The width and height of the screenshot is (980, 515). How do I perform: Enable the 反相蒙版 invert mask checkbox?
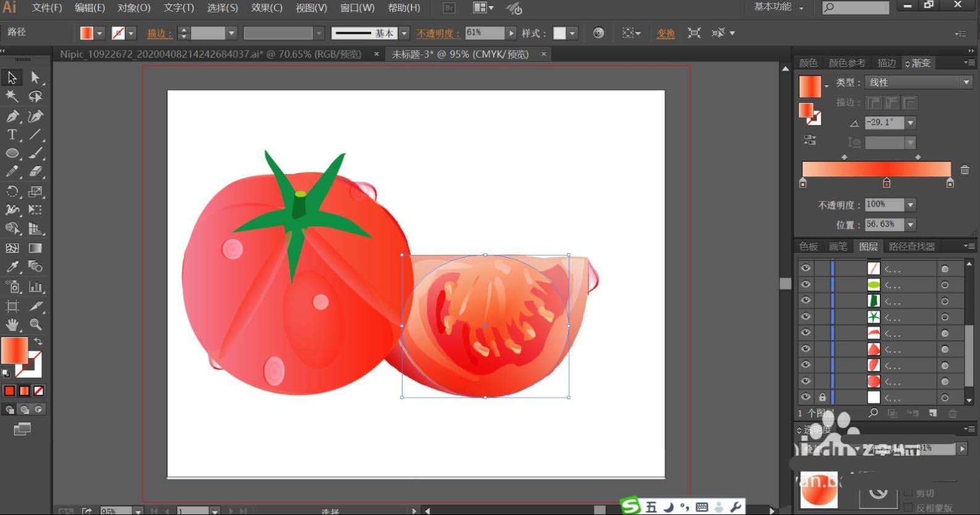[908, 508]
